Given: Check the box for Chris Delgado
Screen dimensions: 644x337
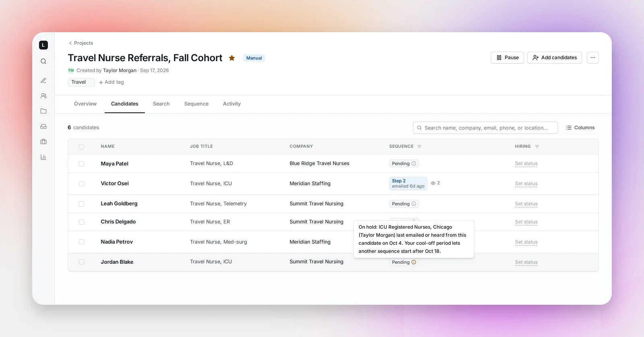Looking at the screenshot, I should point(82,222).
